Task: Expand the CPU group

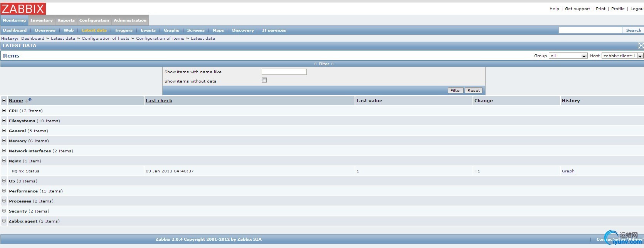Action: pyautogui.click(x=4, y=110)
